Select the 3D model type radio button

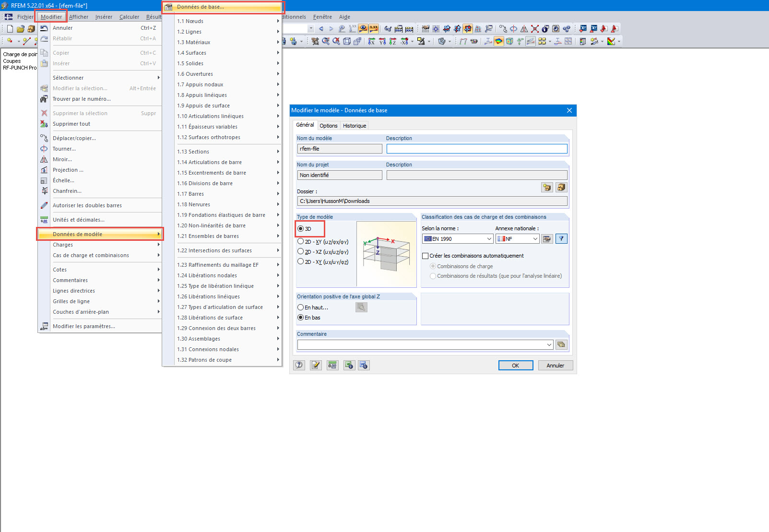tap(301, 229)
